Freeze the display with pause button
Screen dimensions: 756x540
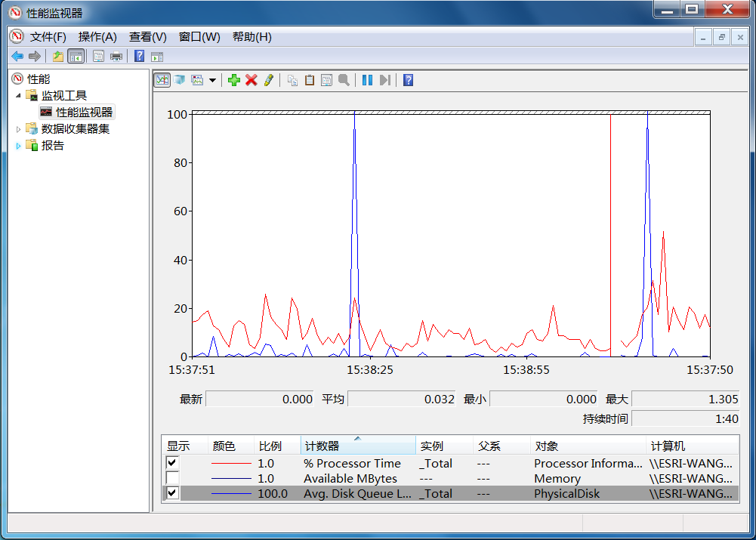click(368, 80)
